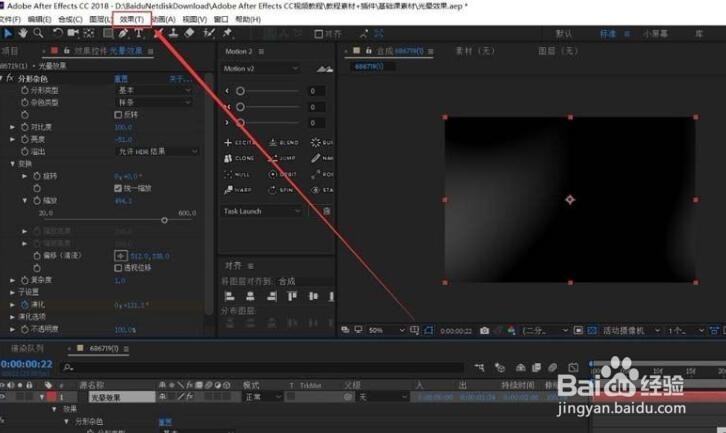Viewport: 726px width, 433px height.
Task: Enable motion blur for timeline layers
Action: [553, 368]
